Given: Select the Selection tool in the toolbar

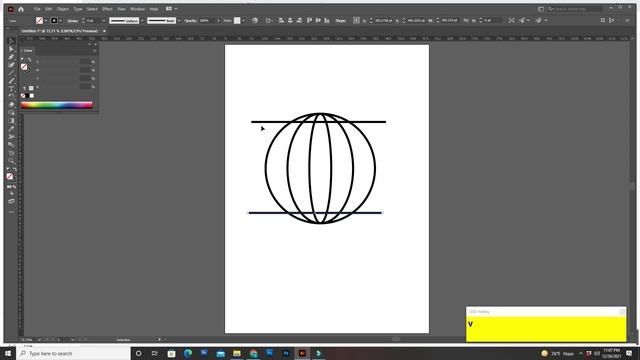Looking at the screenshot, I should click(x=11, y=41).
